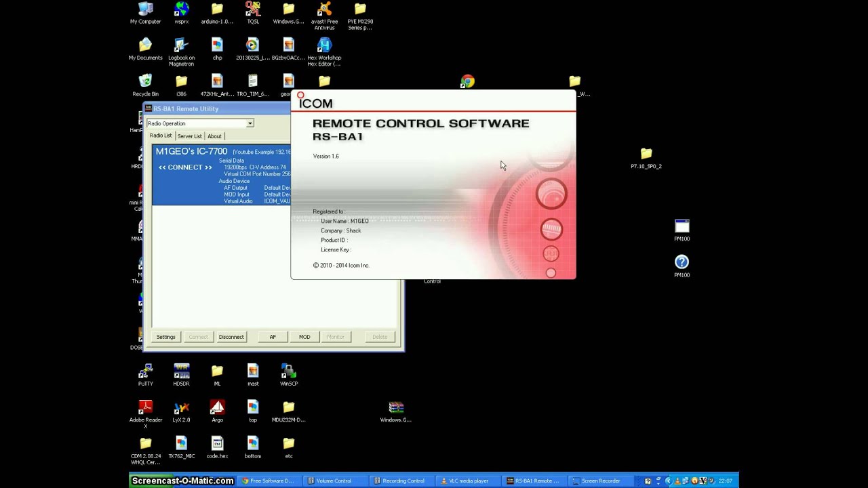Open the clhp file icon
This screenshot has width=868, height=488.
tap(217, 49)
